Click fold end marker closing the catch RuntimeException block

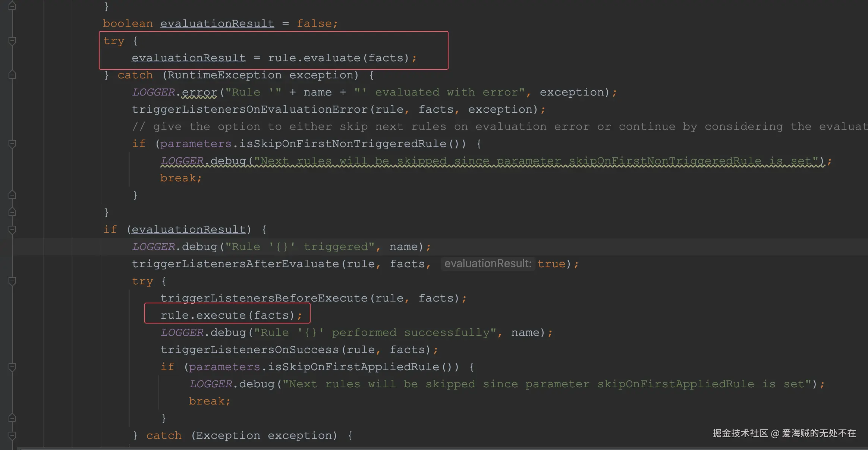[x=12, y=212]
